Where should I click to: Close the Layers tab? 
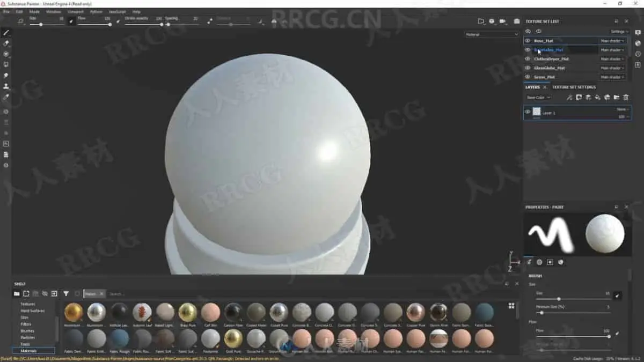(545, 87)
